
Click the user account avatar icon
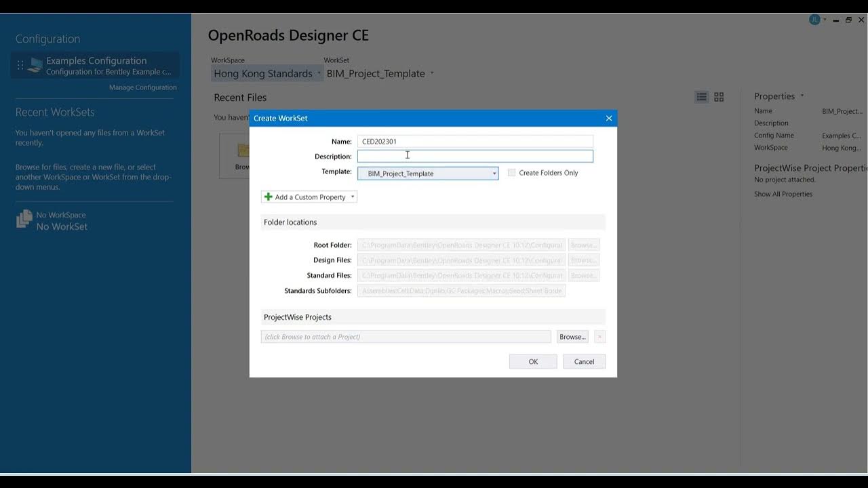click(814, 20)
